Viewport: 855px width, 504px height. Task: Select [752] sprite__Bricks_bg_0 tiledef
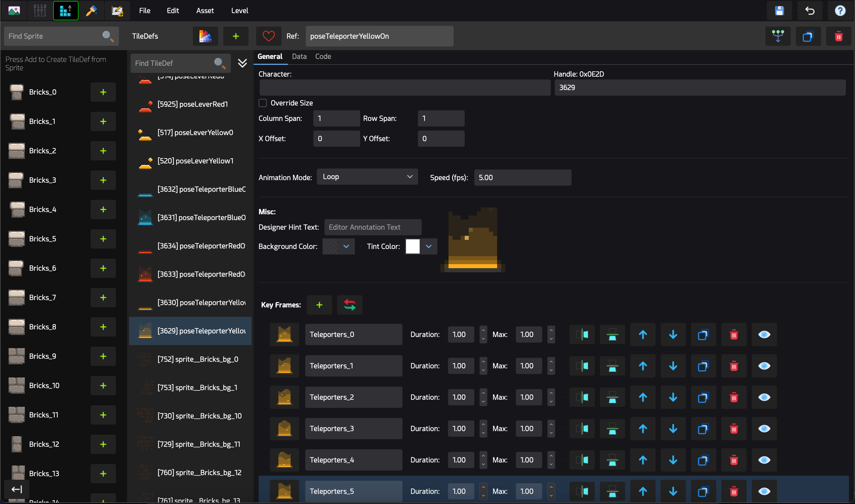point(190,359)
